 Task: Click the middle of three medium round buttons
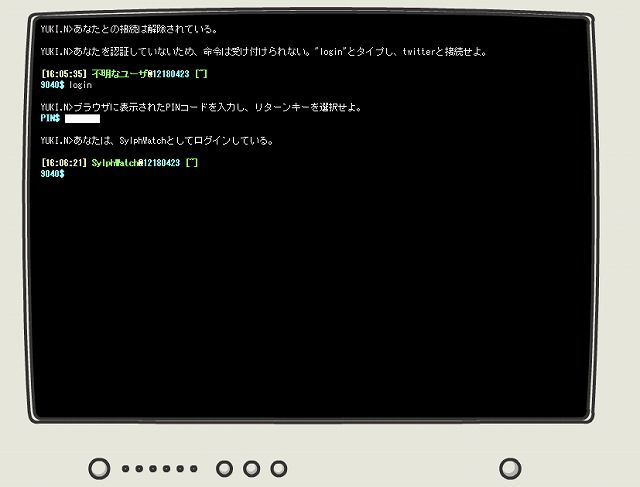[x=251, y=469]
